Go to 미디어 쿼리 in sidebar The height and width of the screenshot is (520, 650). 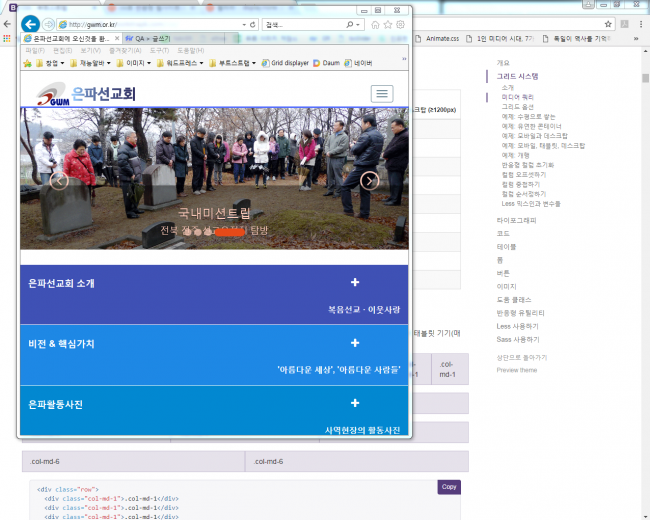click(517, 97)
